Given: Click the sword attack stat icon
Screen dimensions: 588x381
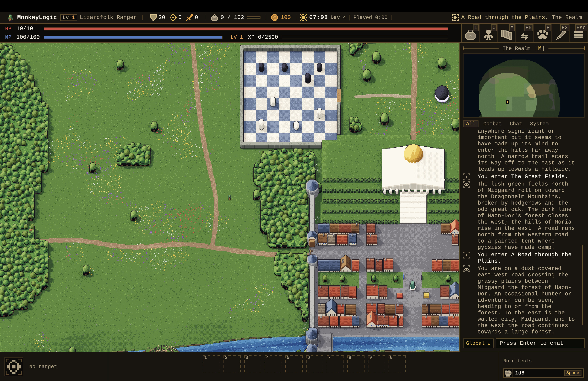Looking at the screenshot, I should [190, 17].
